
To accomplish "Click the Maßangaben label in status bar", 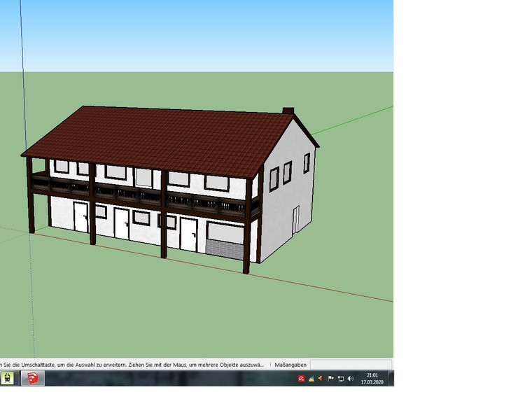I will [x=290, y=365].
